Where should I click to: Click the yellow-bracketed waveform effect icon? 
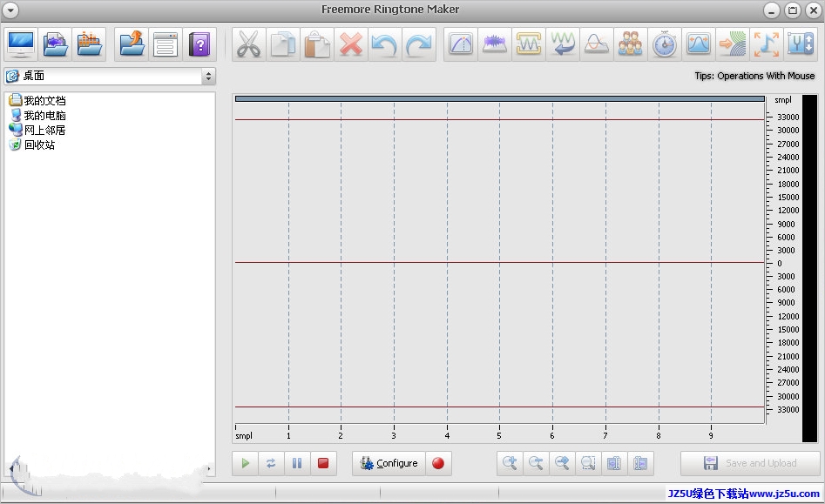coord(529,44)
